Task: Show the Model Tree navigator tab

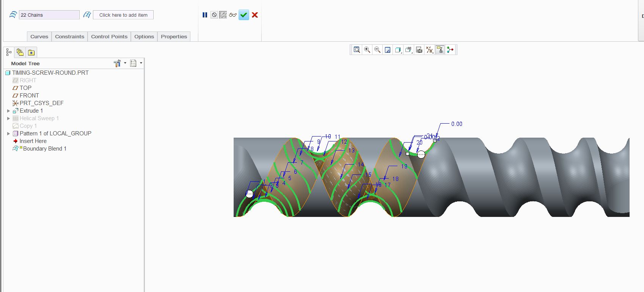Action: [9, 52]
